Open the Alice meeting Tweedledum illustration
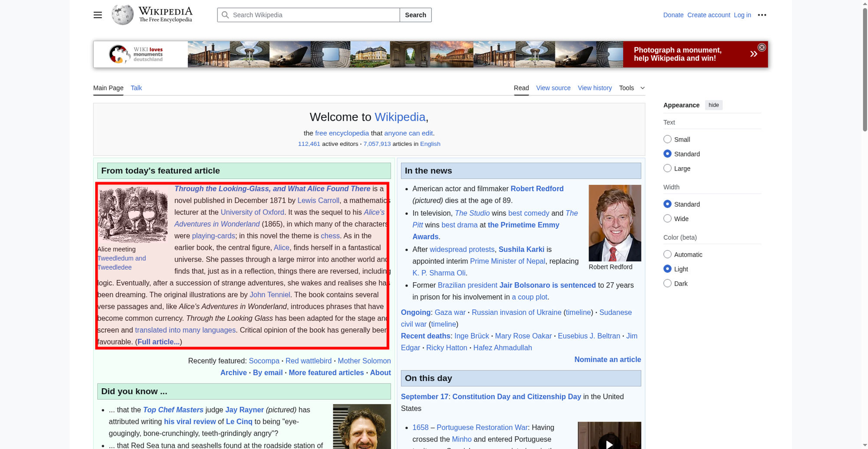868x449 pixels. tap(133, 215)
